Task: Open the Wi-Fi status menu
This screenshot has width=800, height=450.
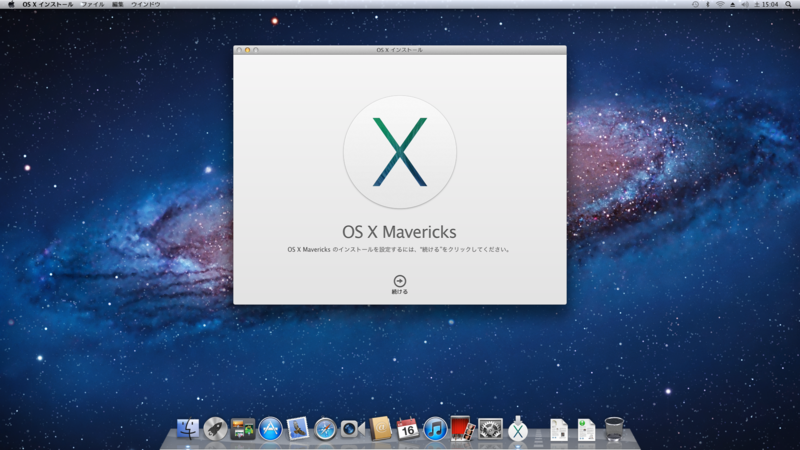Action: [x=720, y=4]
